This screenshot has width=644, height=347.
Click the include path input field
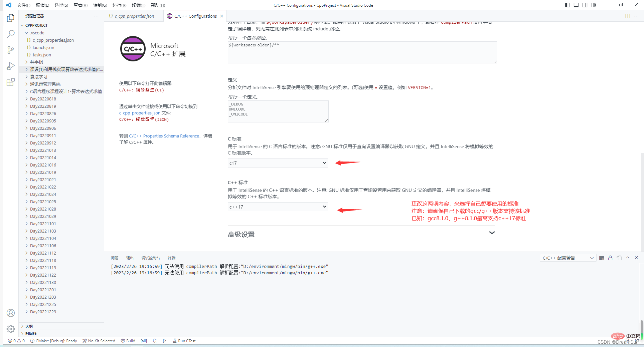point(362,52)
